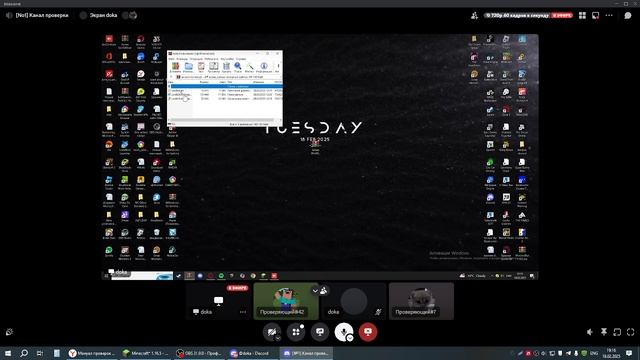The height and width of the screenshot is (360, 640).
Task: Click the pin icon at bottom right
Action: tap(604, 332)
